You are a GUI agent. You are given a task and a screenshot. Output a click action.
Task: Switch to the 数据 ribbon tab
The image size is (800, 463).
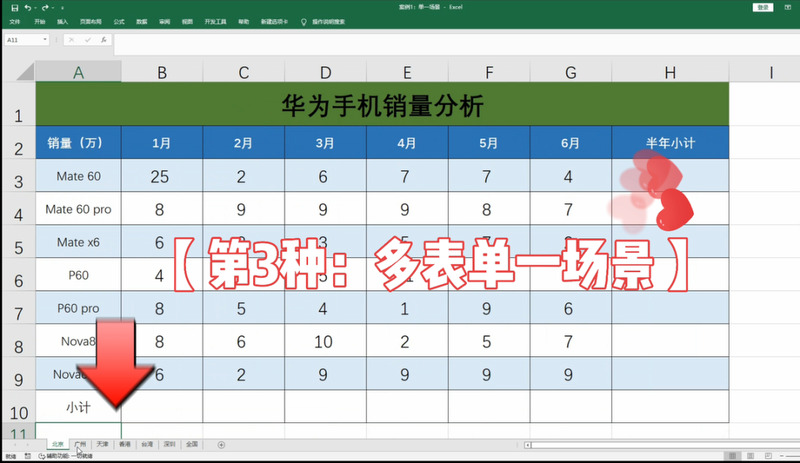[x=142, y=22]
